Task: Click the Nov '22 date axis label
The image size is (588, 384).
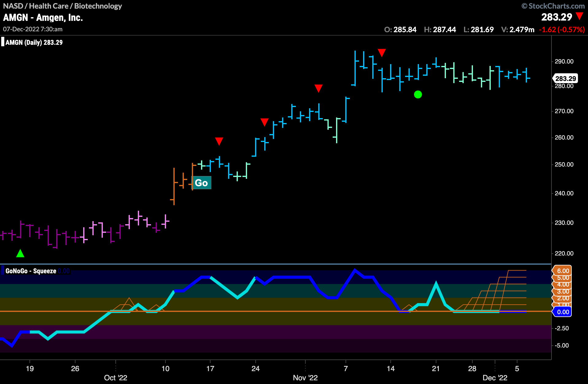Action: 305,378
